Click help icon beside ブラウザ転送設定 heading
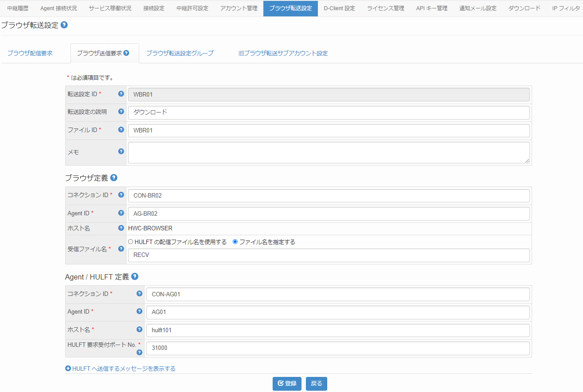Viewport: 583px width, 392px height. click(x=64, y=25)
